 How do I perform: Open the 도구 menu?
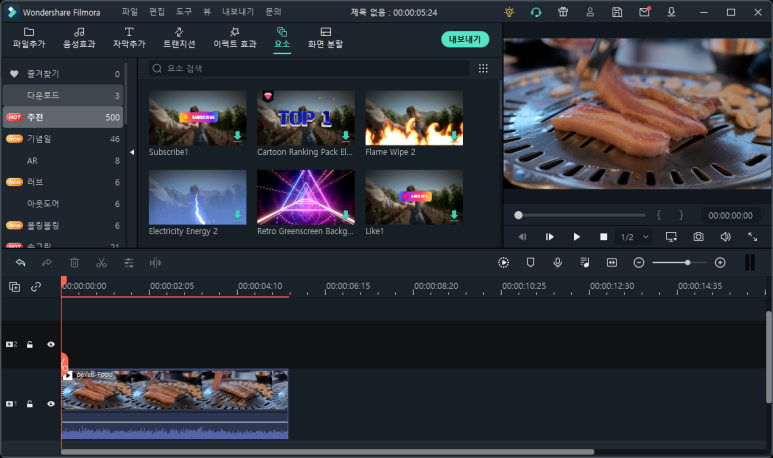184,12
